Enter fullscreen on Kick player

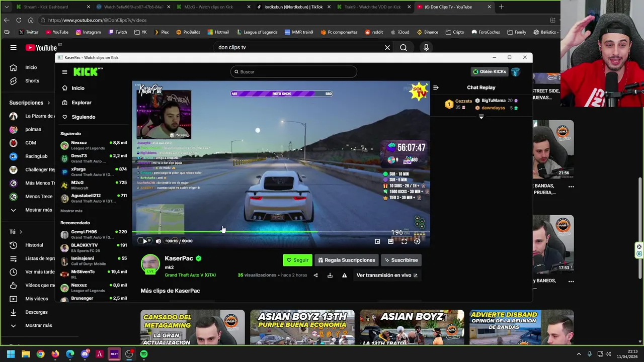[404, 241]
